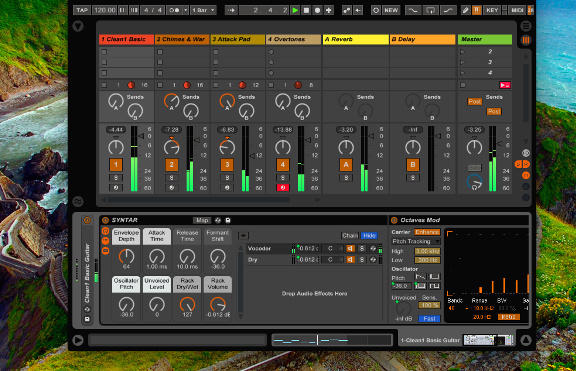
Task: Toggle the Automation Arm icon
Action: click(x=346, y=10)
